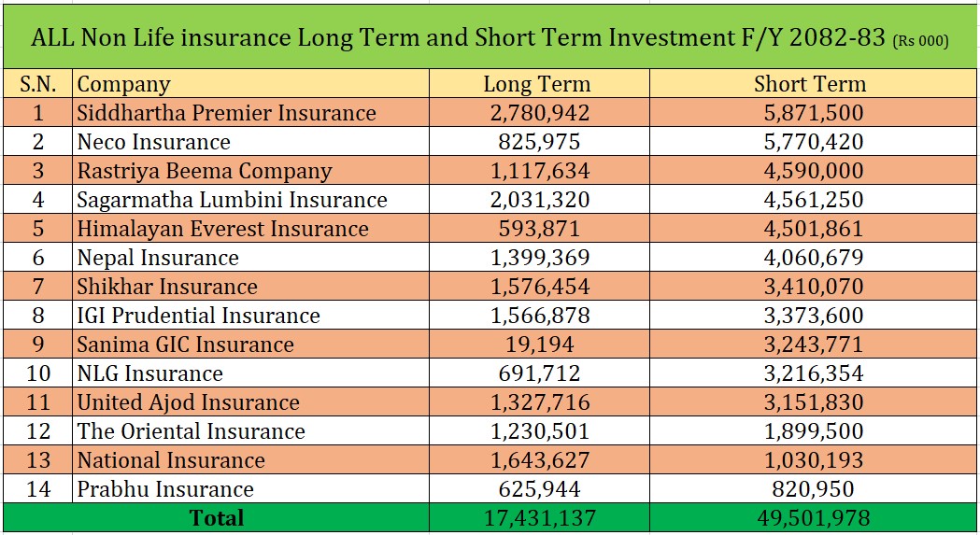Select the Short Term column header
This screenshot has height=535, width=980.
coord(809,84)
